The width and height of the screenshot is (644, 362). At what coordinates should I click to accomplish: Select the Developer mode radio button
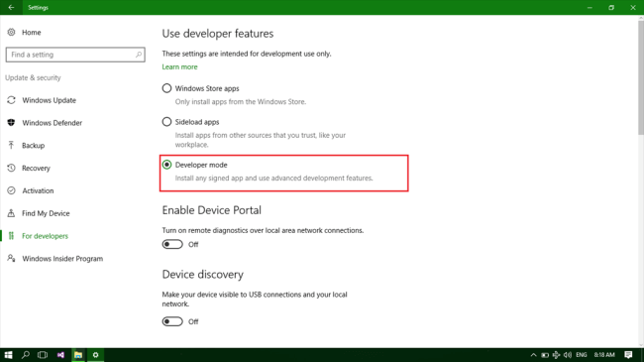click(166, 165)
